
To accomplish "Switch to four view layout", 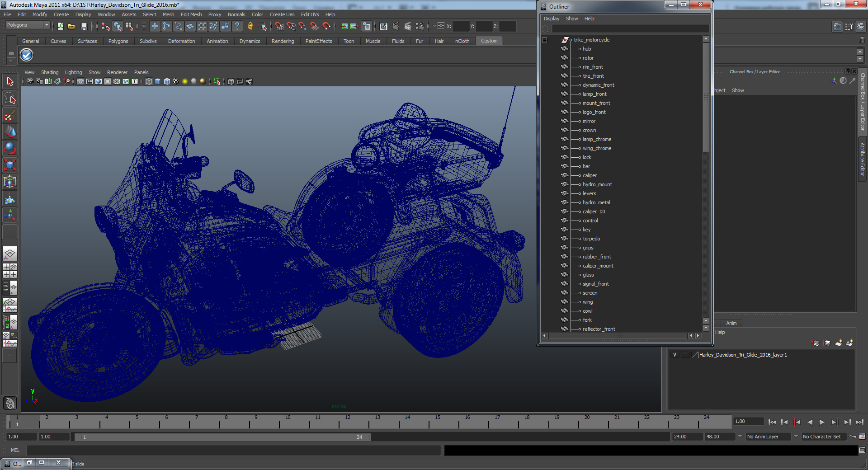I will (10, 270).
